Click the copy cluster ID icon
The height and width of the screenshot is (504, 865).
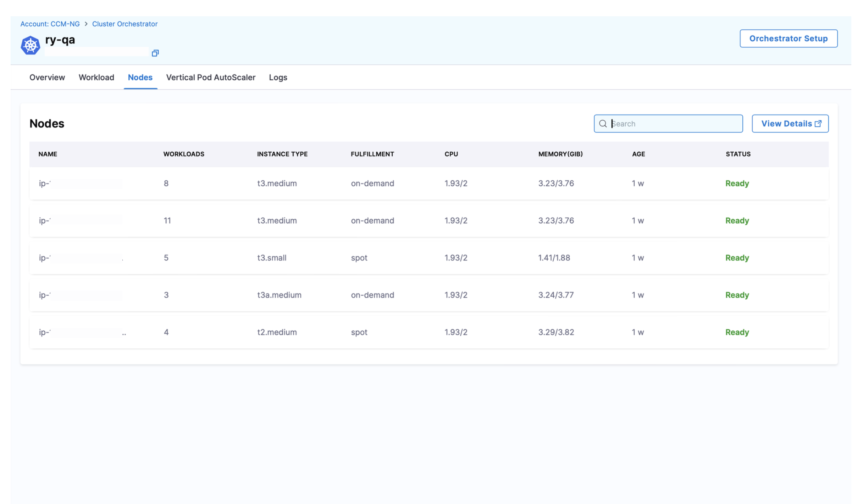coord(155,53)
